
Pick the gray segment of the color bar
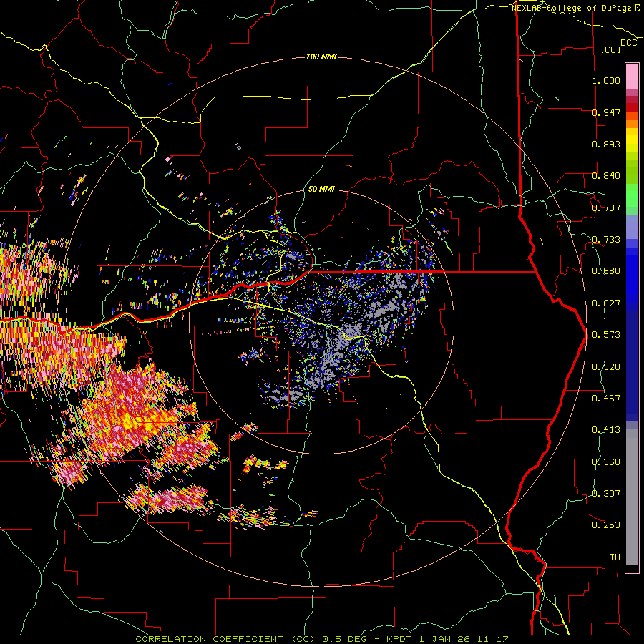coord(632,497)
